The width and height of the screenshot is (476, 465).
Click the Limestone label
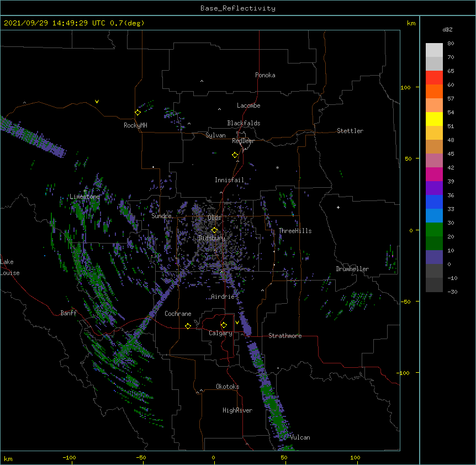[x=84, y=197]
